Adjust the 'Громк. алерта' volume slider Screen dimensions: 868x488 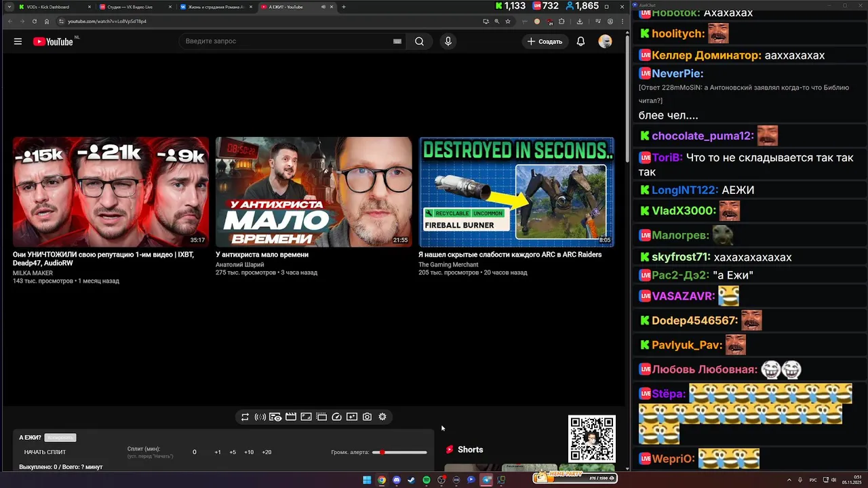[x=400, y=452]
